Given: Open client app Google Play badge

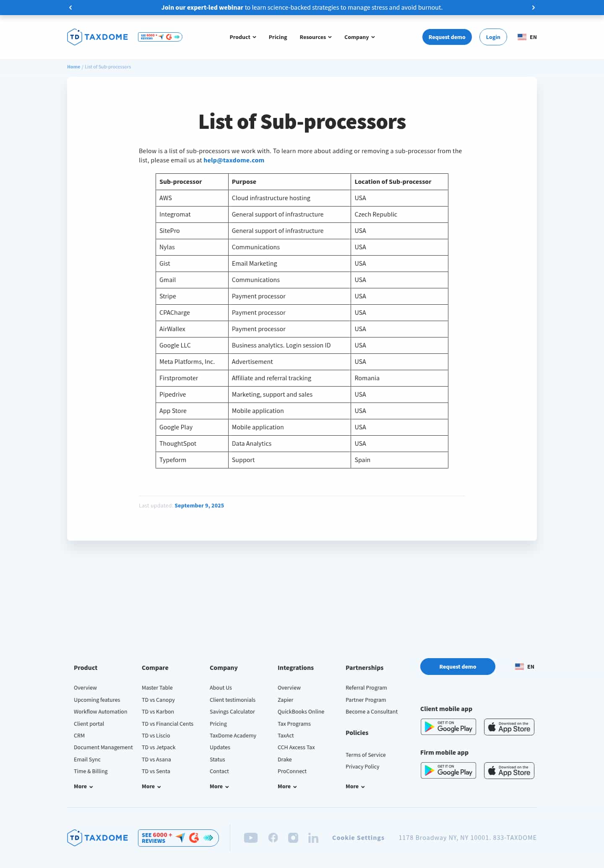Looking at the screenshot, I should tap(448, 727).
